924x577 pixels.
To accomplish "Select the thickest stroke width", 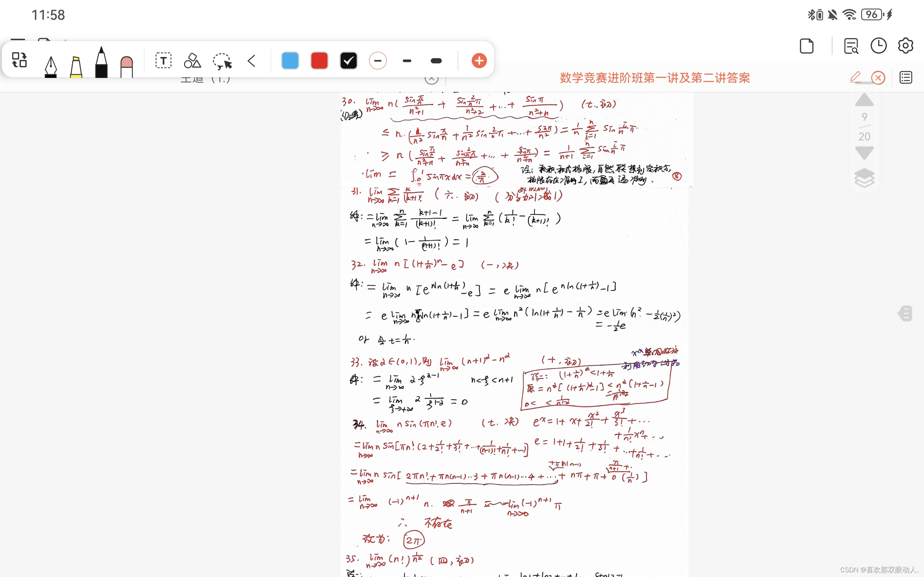I will [x=436, y=61].
